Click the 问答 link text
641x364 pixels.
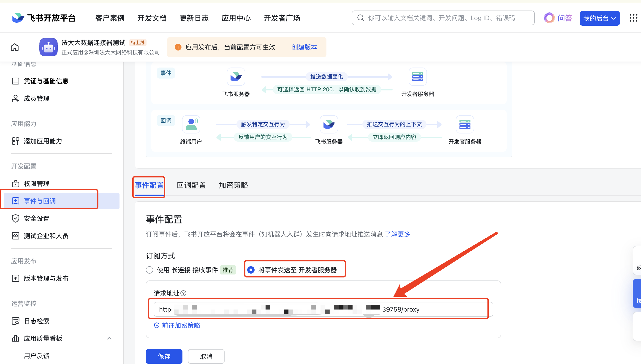(x=565, y=18)
